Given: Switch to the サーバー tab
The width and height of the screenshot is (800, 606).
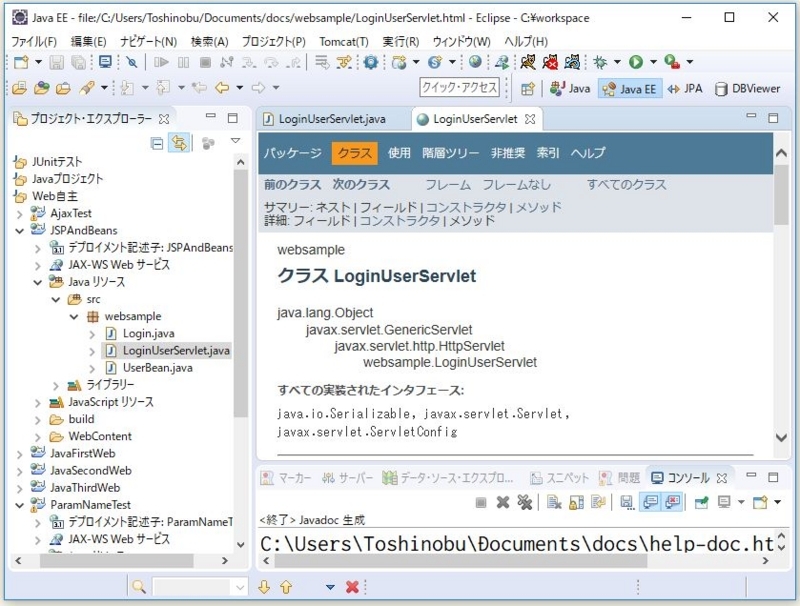Looking at the screenshot, I should [x=348, y=477].
